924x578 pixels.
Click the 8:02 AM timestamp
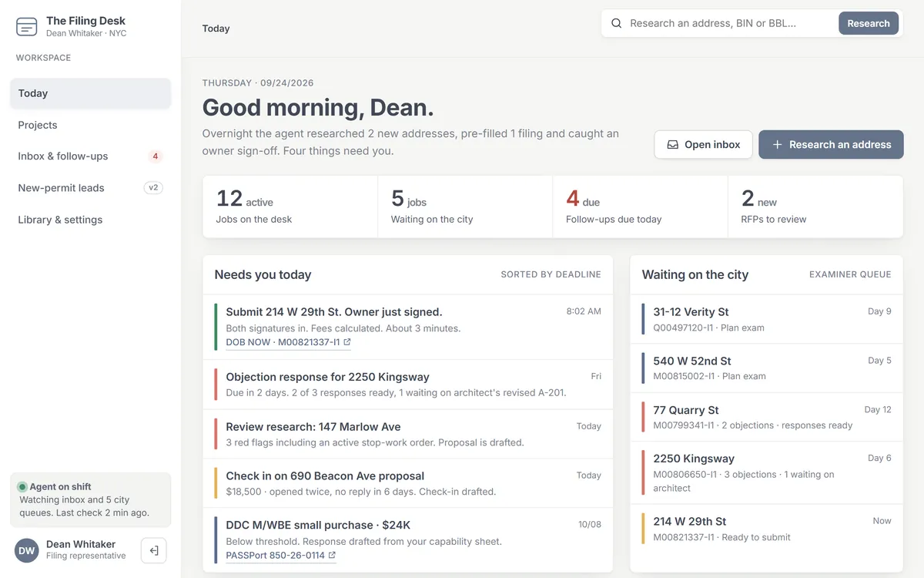[x=584, y=311]
